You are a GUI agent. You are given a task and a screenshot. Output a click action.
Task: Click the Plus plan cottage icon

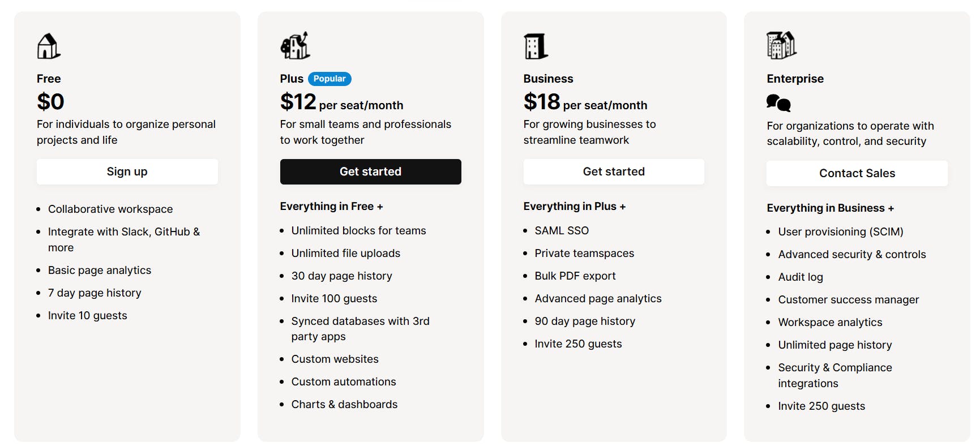pos(295,45)
